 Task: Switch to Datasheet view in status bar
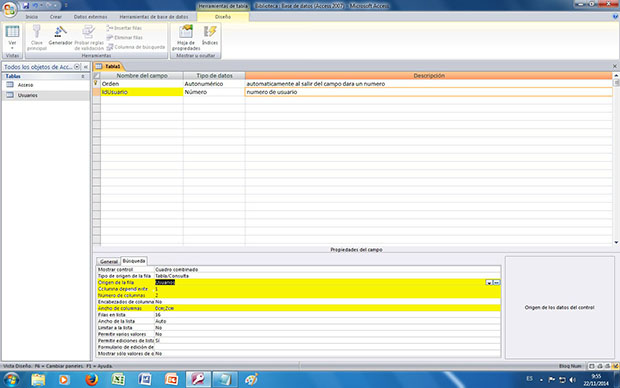pos(592,366)
